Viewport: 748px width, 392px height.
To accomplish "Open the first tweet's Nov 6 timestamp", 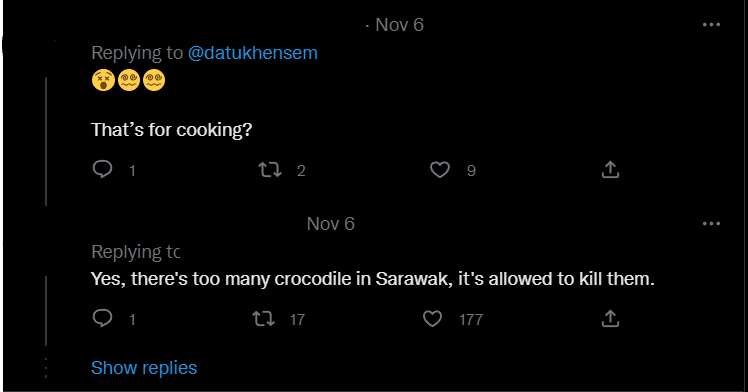I will (399, 25).
